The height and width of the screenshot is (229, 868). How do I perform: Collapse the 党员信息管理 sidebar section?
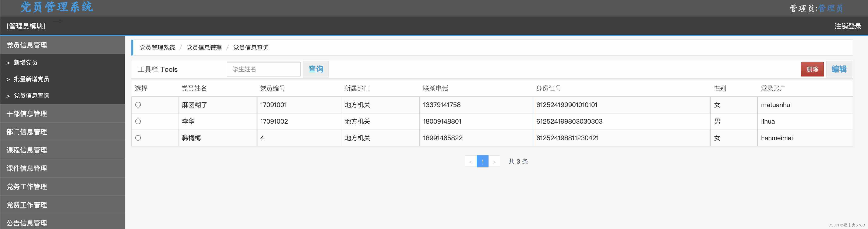[62, 45]
